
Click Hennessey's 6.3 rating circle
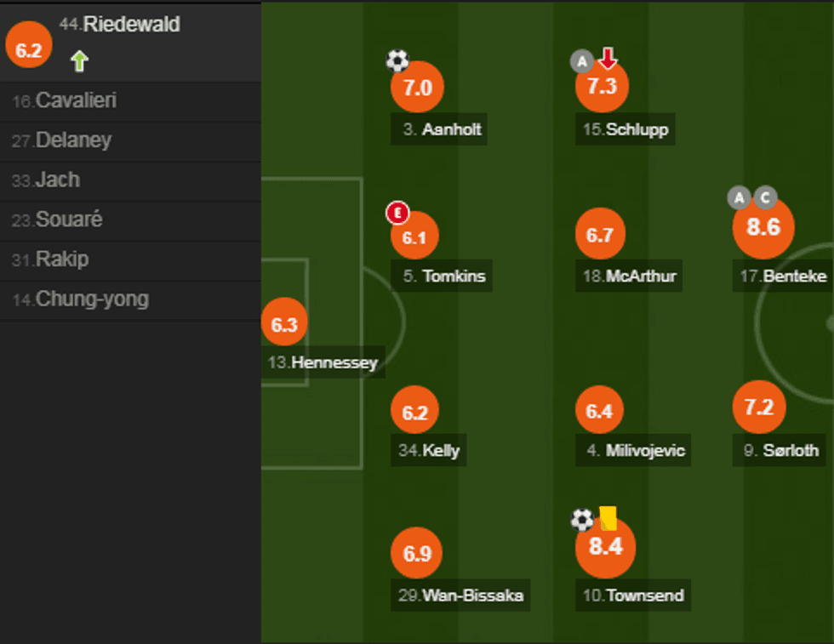[x=284, y=324]
